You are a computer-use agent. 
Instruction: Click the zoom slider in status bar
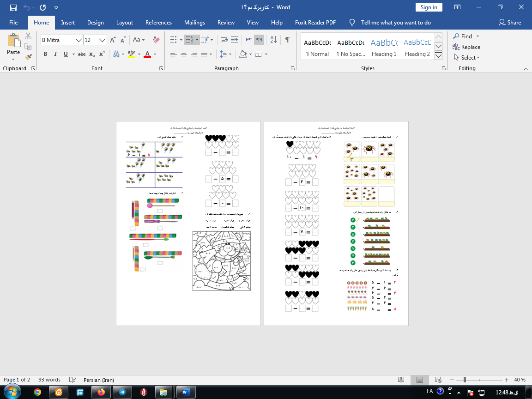coord(464,380)
